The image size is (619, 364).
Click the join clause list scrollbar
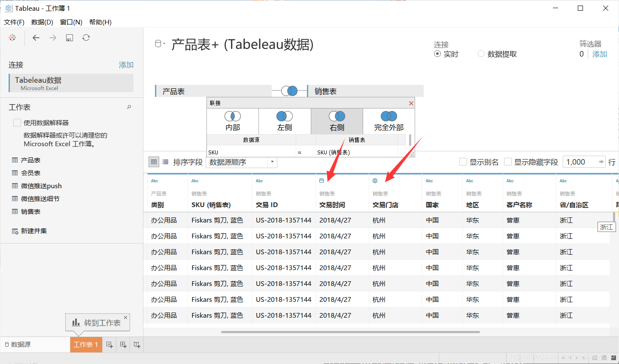410,140
